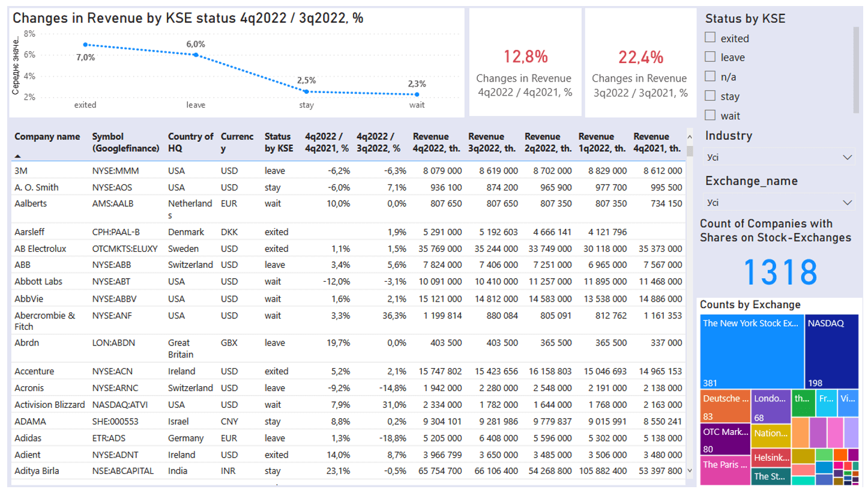Select the 'wait' 2,3% data point
Screen dimensions: 868x495
pos(417,94)
